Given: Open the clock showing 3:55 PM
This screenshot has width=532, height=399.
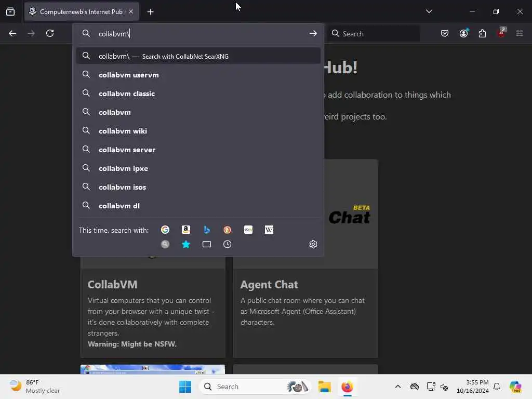Looking at the screenshot, I should [x=472, y=387].
